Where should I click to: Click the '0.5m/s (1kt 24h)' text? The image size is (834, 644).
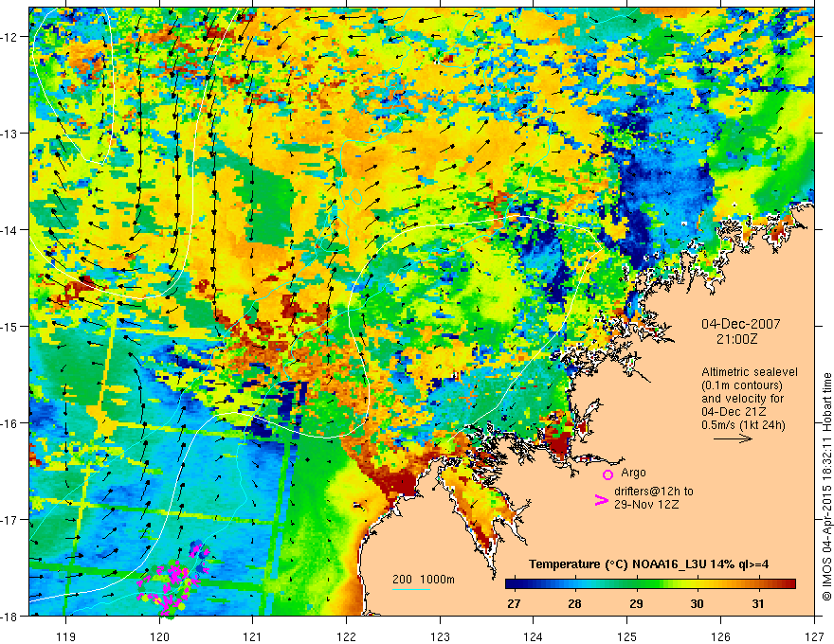pyautogui.click(x=743, y=425)
